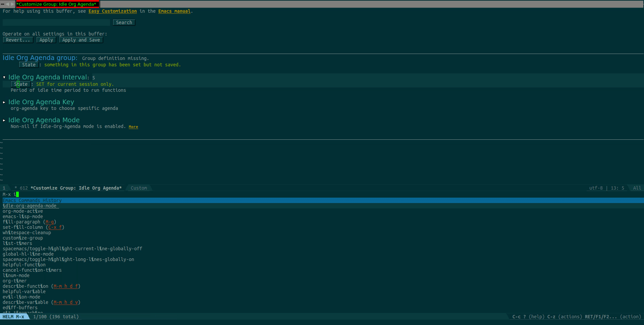Click the HELM M-x modeline label
The height and width of the screenshot is (325, 644).
tap(13, 317)
